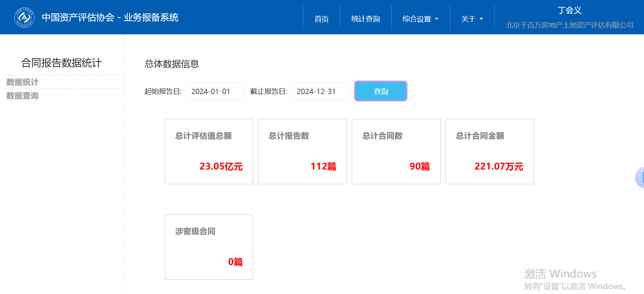Click the floating widget at right edge
The image size is (644, 294).
(640, 177)
